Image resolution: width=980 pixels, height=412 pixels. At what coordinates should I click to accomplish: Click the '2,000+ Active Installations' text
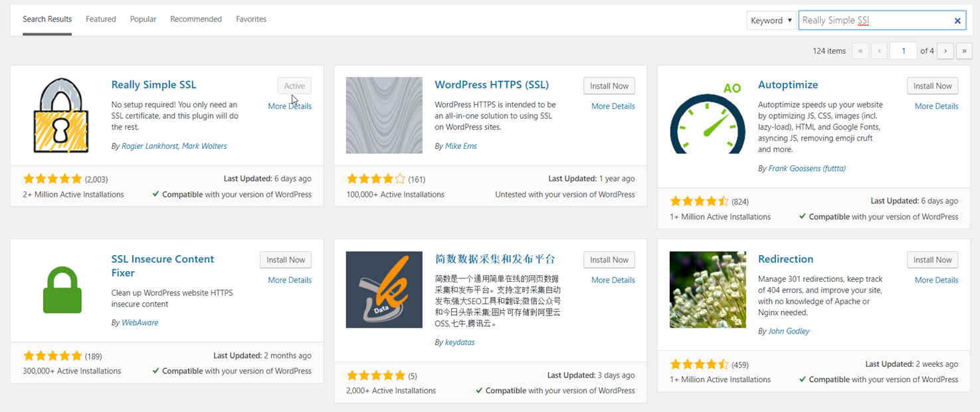[x=391, y=391]
